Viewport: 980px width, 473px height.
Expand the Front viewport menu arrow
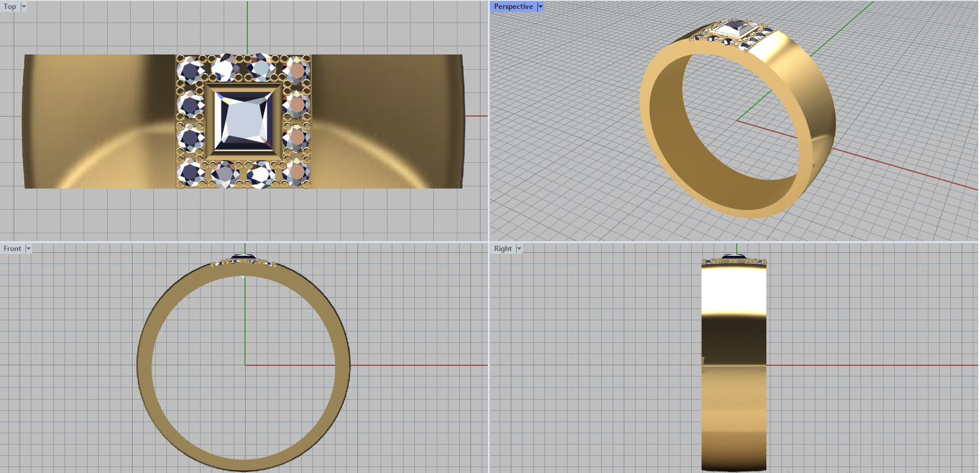28,249
